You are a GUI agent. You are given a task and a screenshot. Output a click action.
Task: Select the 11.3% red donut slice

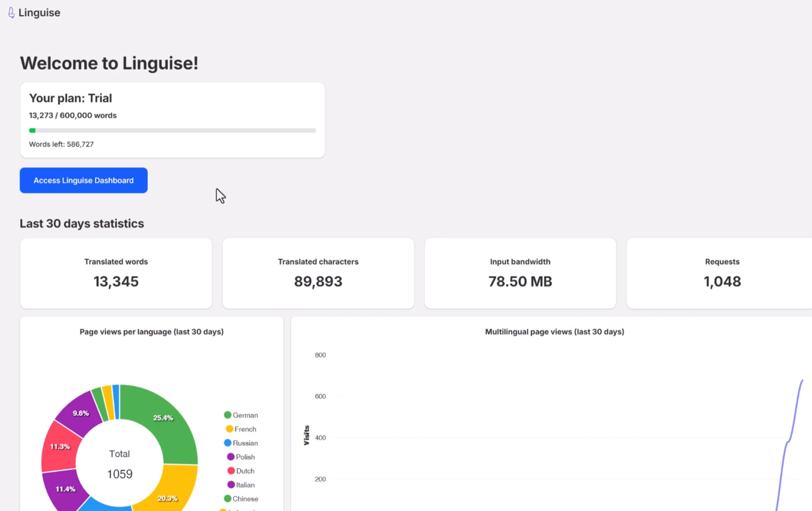(60, 447)
